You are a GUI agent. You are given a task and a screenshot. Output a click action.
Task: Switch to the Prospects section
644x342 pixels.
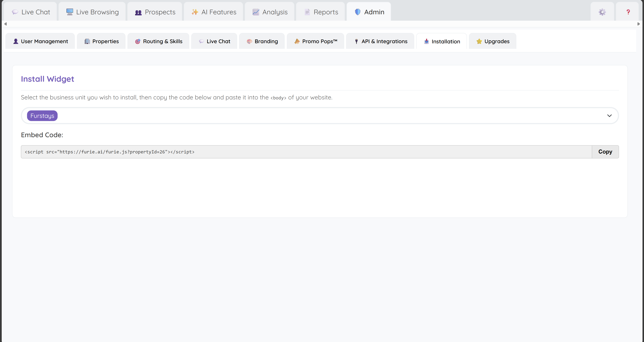click(x=155, y=12)
